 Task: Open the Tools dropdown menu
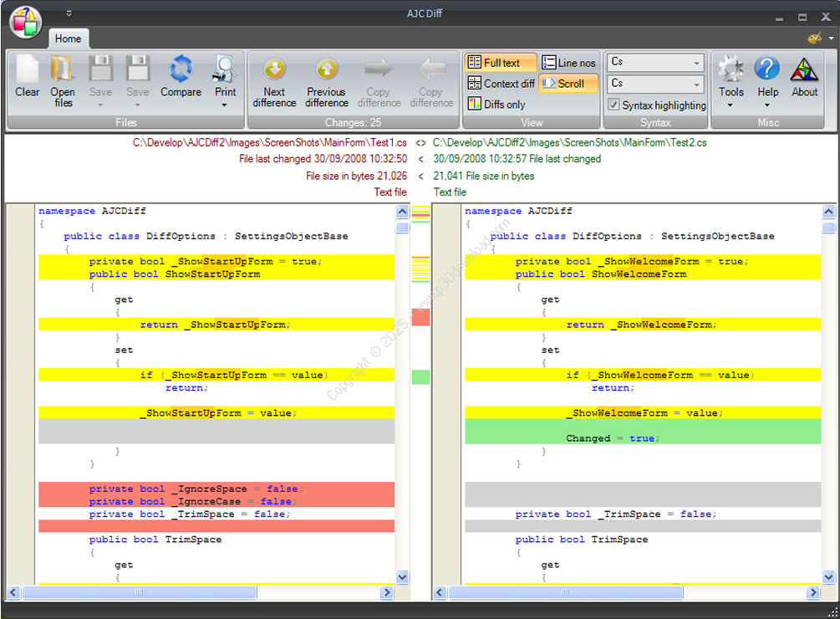(731, 82)
